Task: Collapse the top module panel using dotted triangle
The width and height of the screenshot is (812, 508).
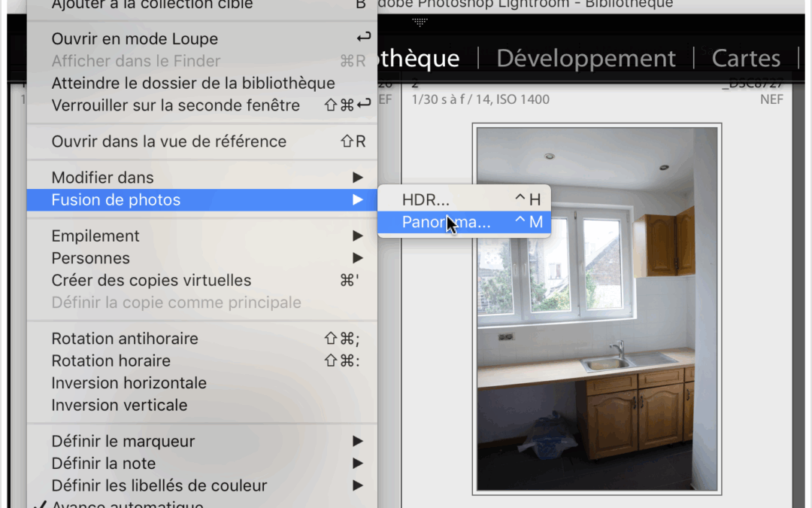Action: click(x=420, y=23)
